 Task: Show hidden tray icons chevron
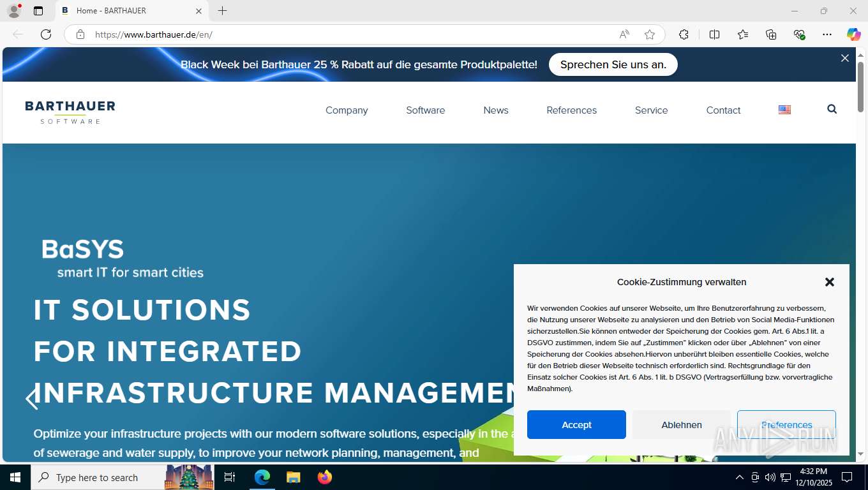coord(740,477)
